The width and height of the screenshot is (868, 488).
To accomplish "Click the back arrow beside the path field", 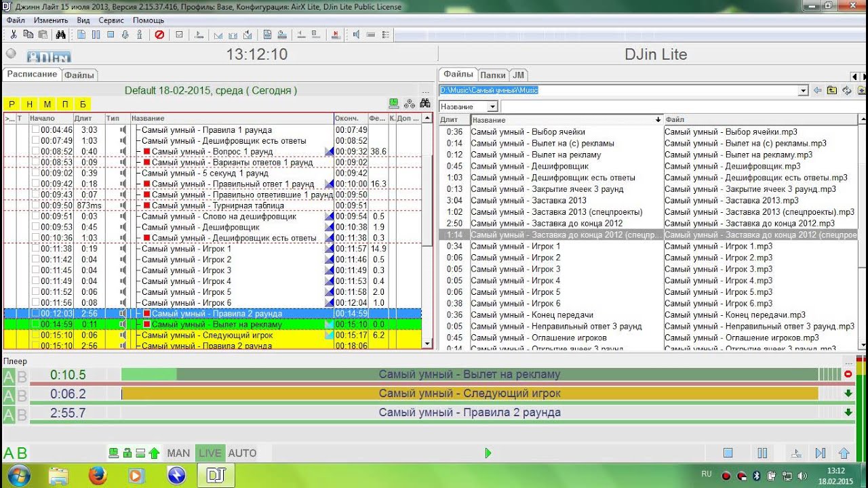I will pos(817,90).
